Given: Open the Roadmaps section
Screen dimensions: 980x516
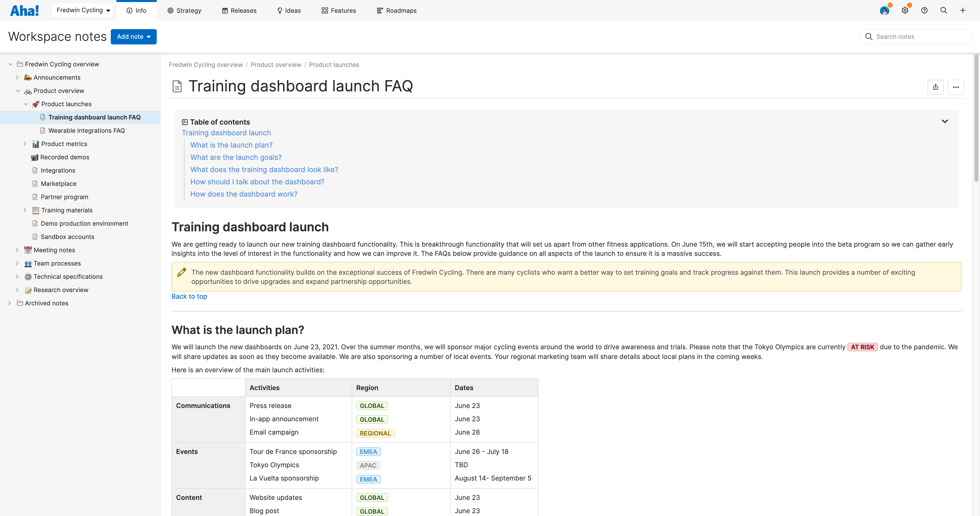Looking at the screenshot, I should (x=396, y=10).
